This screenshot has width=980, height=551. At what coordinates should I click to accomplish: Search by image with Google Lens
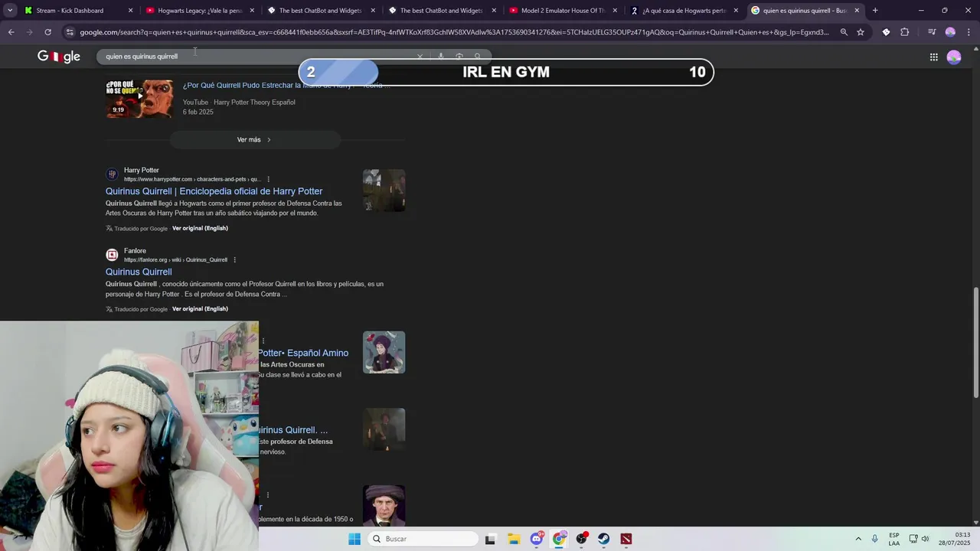pyautogui.click(x=459, y=57)
